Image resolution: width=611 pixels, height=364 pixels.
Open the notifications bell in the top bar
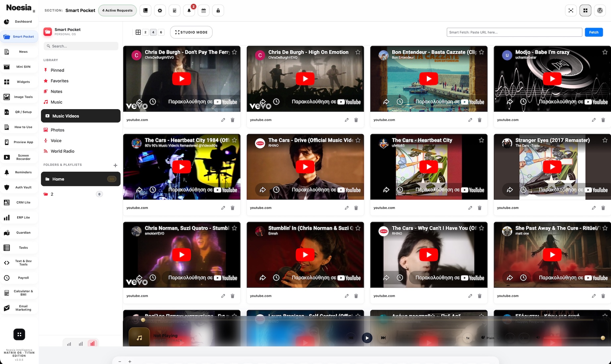coord(189,11)
